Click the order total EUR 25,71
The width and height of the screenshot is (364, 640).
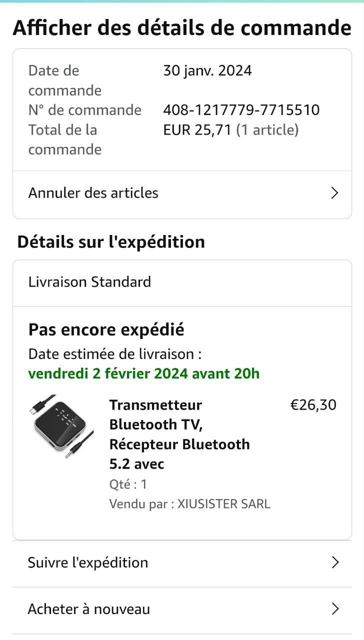197,130
